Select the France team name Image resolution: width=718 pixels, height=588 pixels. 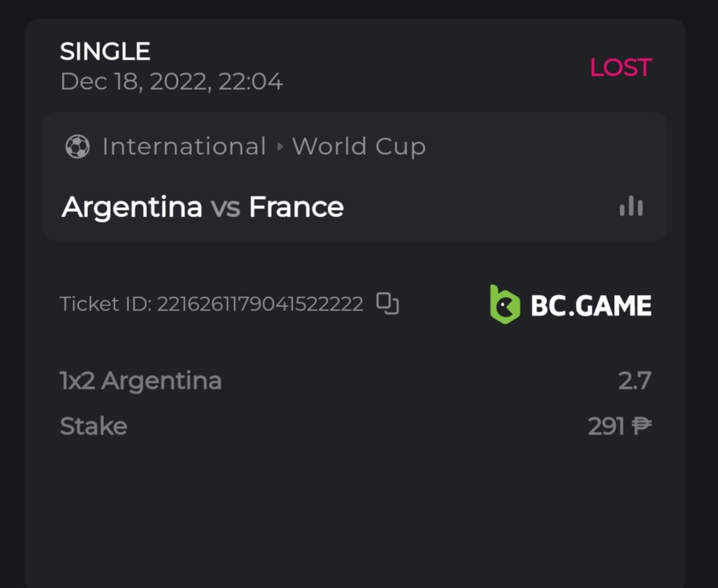click(x=296, y=207)
